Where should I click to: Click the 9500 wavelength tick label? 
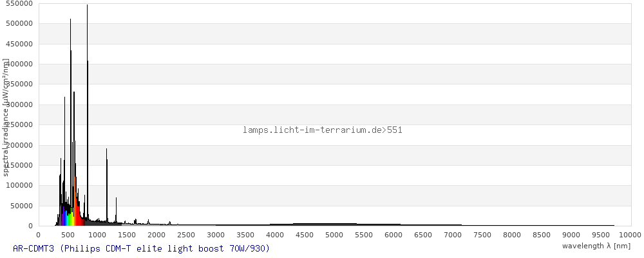(x=601, y=235)
